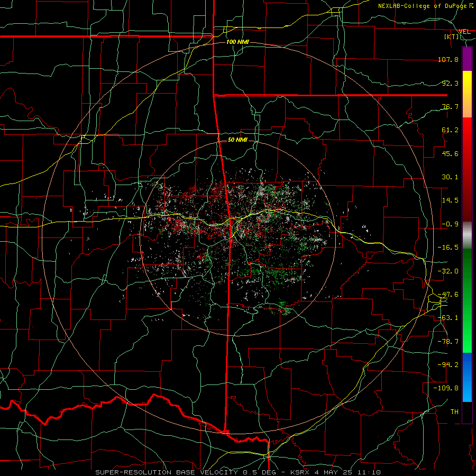This screenshot has width=476, height=476.
Task: Click the '[KT]' units label
Action: point(452,36)
